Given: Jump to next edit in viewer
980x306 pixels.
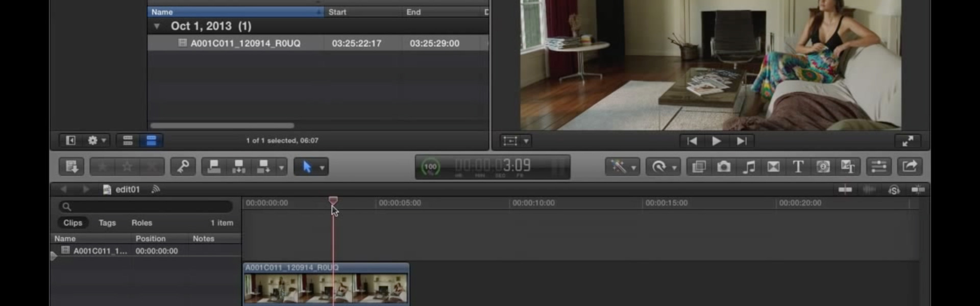Looking at the screenshot, I should pyautogui.click(x=741, y=141).
